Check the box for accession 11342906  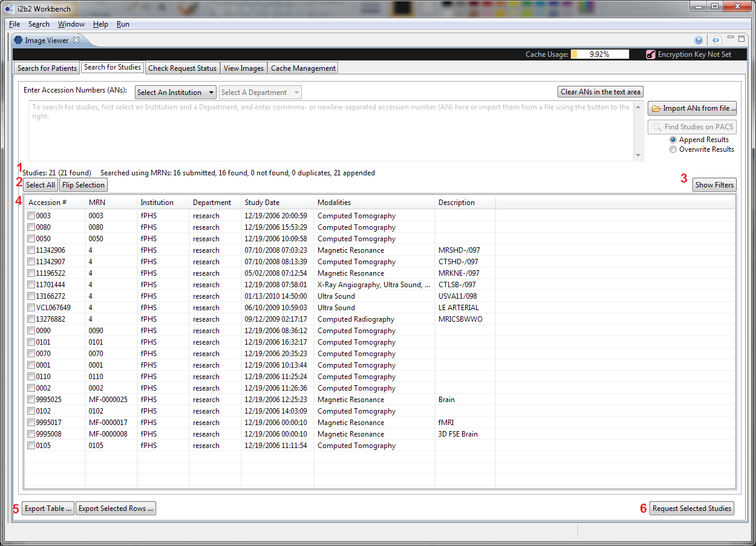(31, 250)
